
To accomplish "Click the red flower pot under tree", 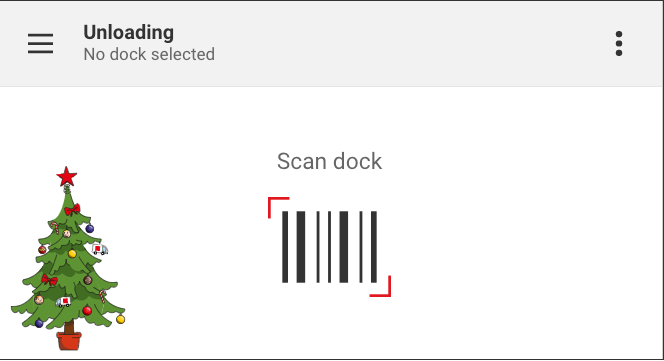I will [x=69, y=341].
